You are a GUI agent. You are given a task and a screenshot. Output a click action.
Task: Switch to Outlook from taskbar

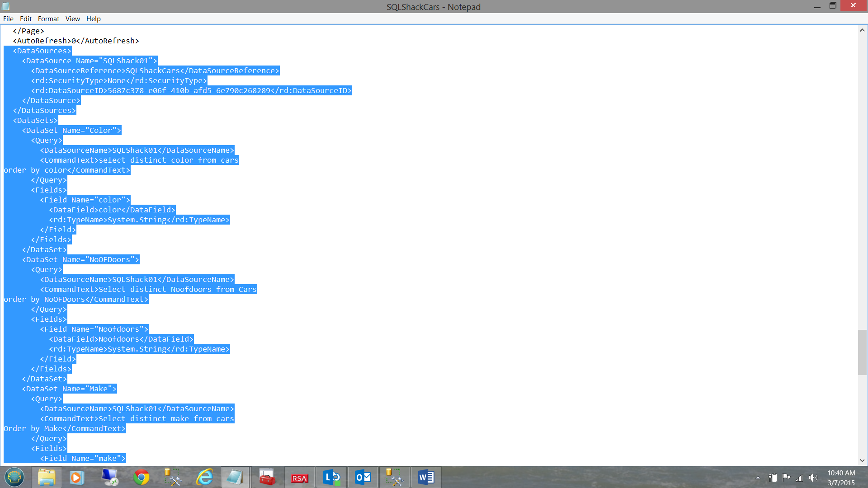pos(363,477)
